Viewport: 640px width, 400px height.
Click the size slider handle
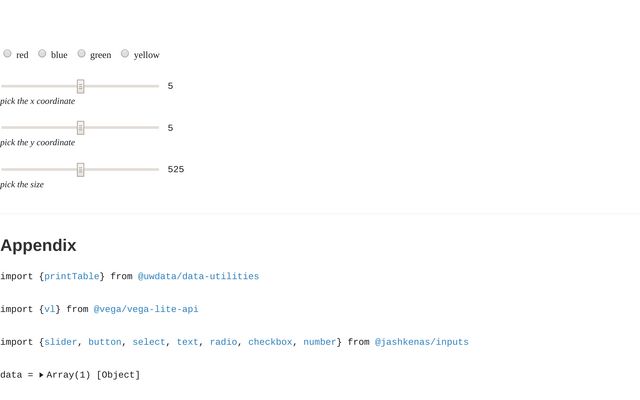click(80, 170)
